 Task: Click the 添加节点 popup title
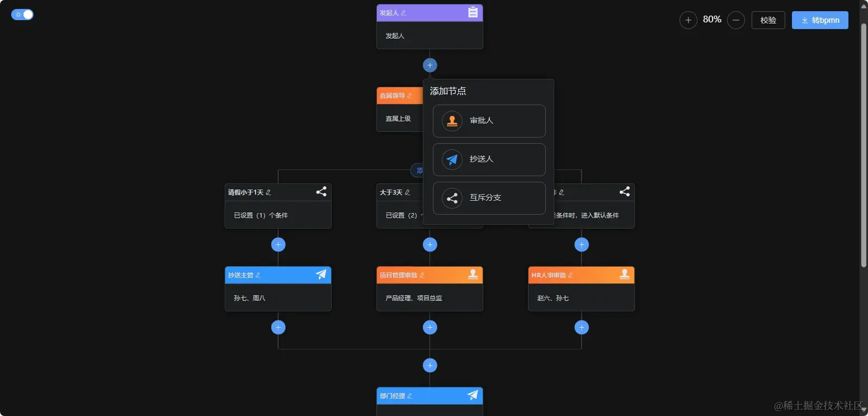(x=448, y=91)
